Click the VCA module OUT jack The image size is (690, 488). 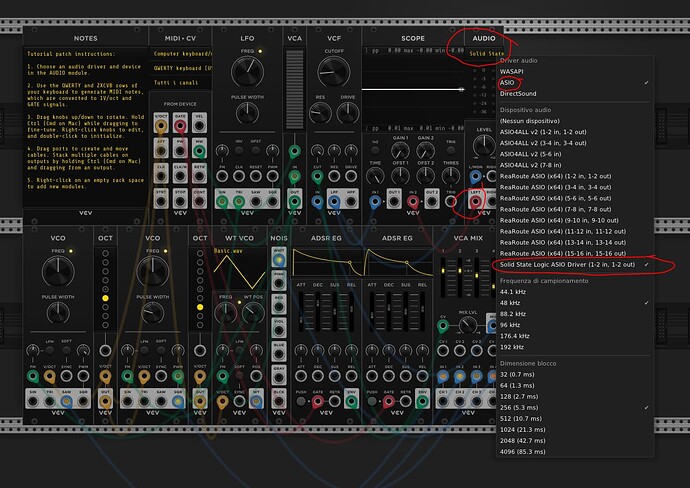click(x=294, y=202)
